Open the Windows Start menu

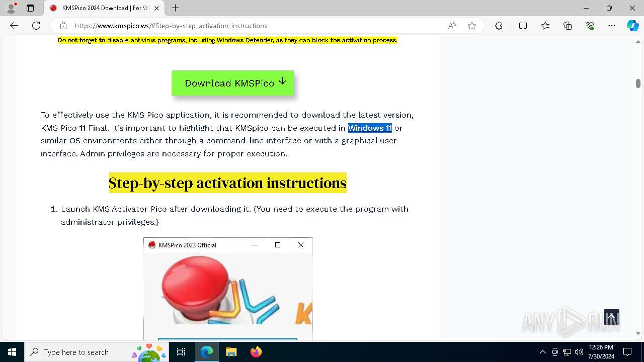(x=12, y=352)
